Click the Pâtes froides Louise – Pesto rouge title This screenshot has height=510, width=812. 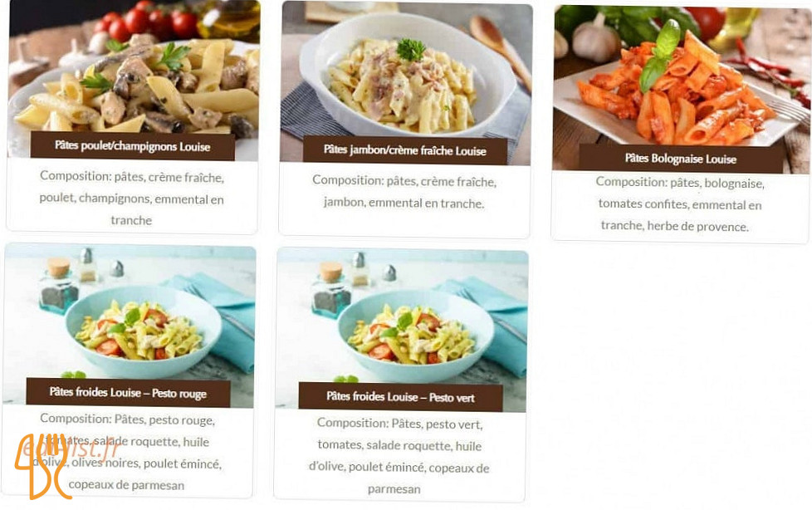coord(128,392)
